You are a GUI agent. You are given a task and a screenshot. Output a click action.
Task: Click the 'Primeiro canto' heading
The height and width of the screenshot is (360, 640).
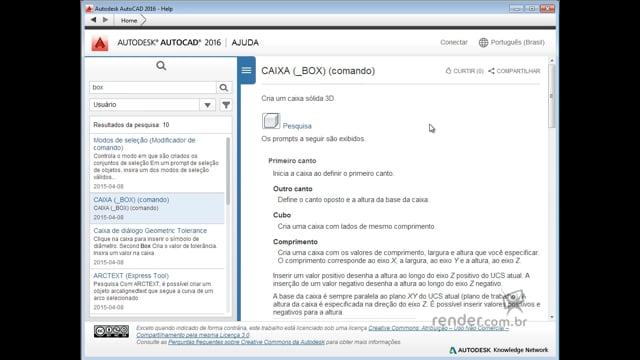click(292, 161)
